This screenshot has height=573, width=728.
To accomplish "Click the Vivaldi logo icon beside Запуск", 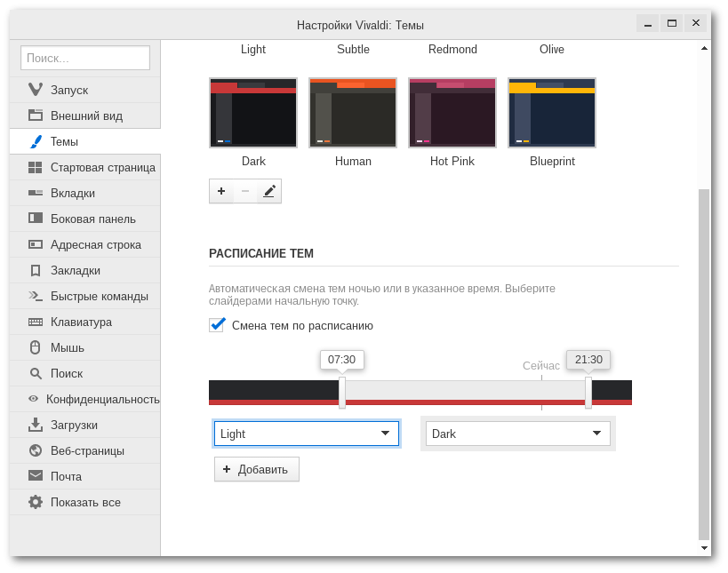I will coord(36,90).
